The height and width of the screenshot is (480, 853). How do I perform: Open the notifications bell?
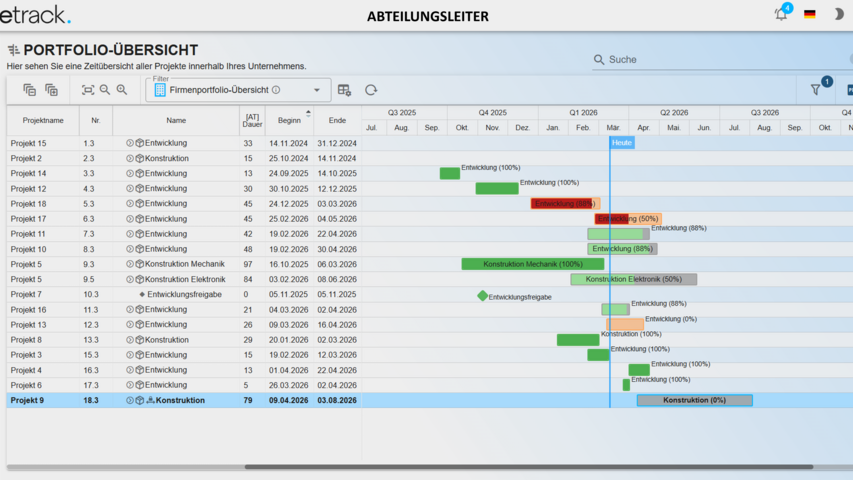click(781, 15)
